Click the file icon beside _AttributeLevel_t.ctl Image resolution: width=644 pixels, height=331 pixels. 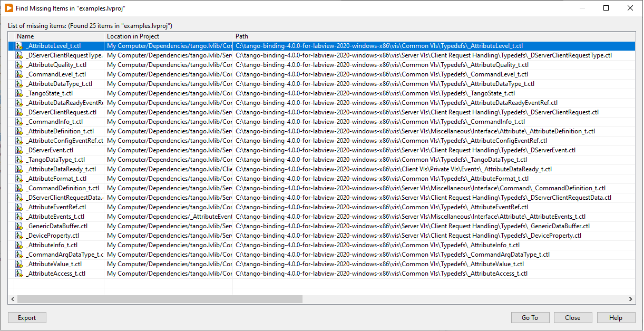pos(19,46)
